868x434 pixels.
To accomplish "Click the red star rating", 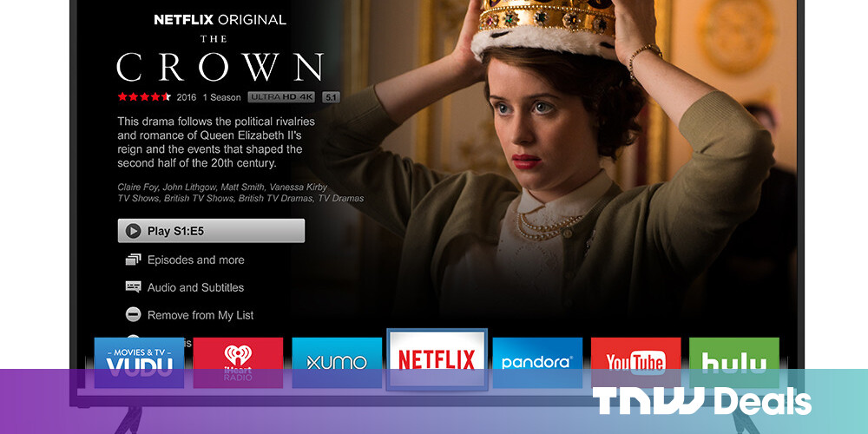I will [x=144, y=97].
